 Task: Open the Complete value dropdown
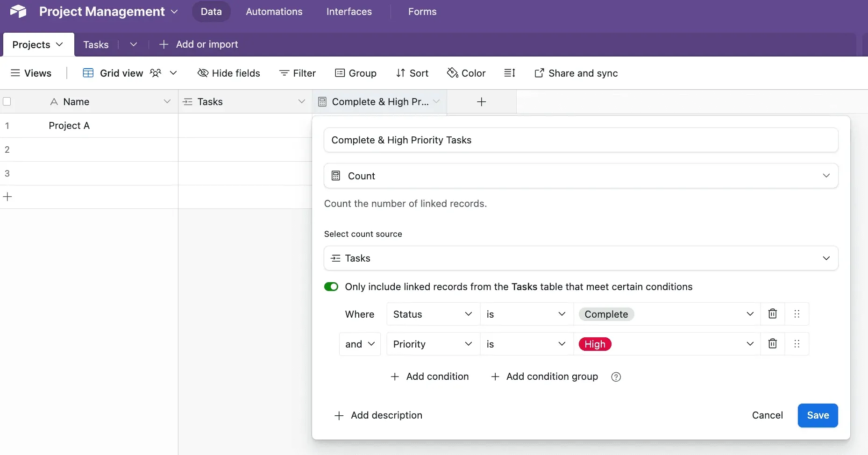667,314
